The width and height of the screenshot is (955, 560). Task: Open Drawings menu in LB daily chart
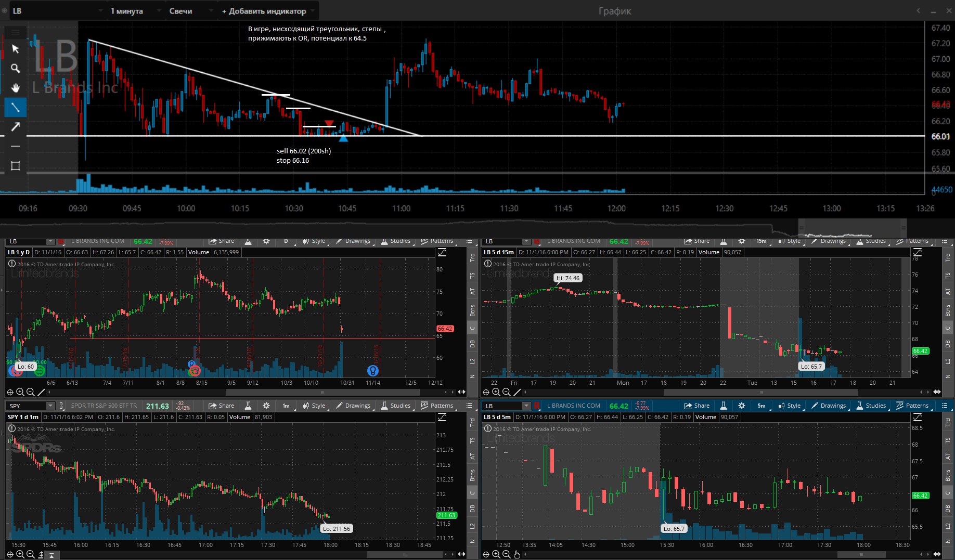(353, 241)
